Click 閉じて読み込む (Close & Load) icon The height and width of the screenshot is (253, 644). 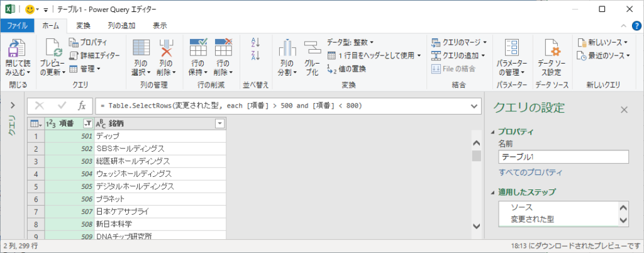pos(18,48)
